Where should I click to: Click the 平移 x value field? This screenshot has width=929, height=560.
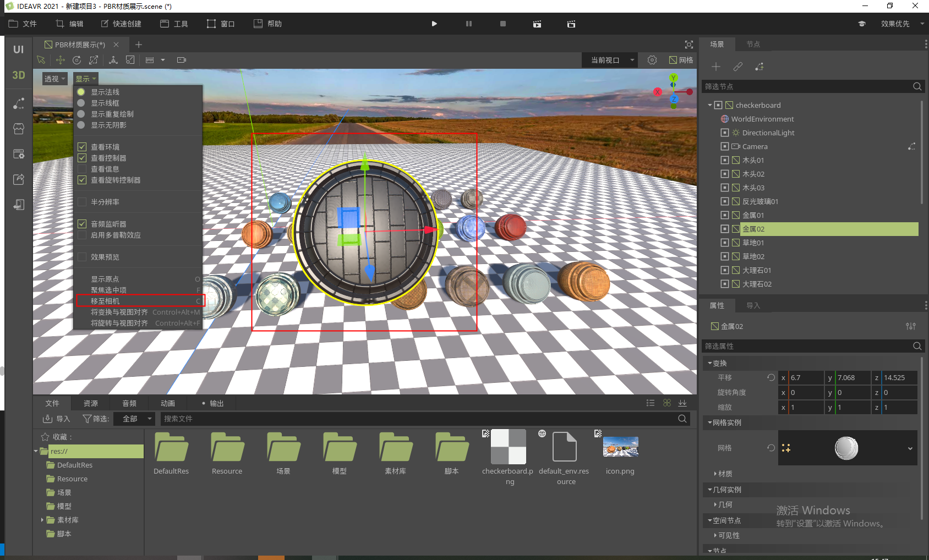tap(805, 378)
